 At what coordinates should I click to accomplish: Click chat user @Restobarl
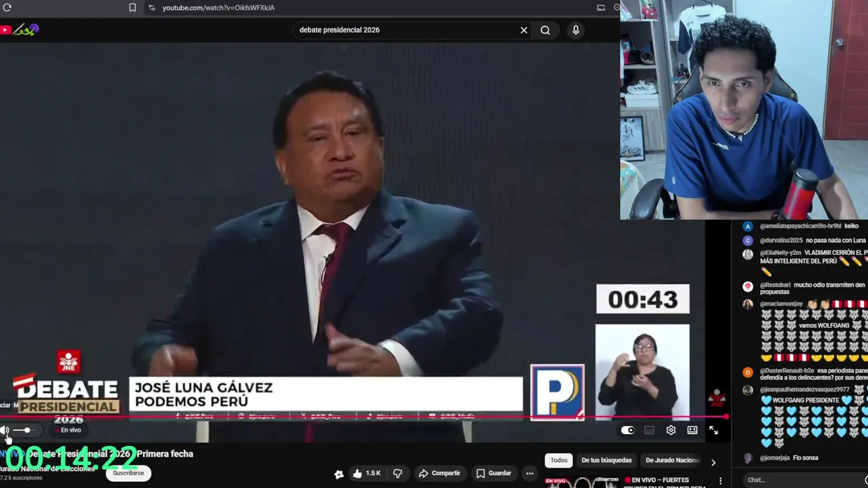(x=775, y=285)
